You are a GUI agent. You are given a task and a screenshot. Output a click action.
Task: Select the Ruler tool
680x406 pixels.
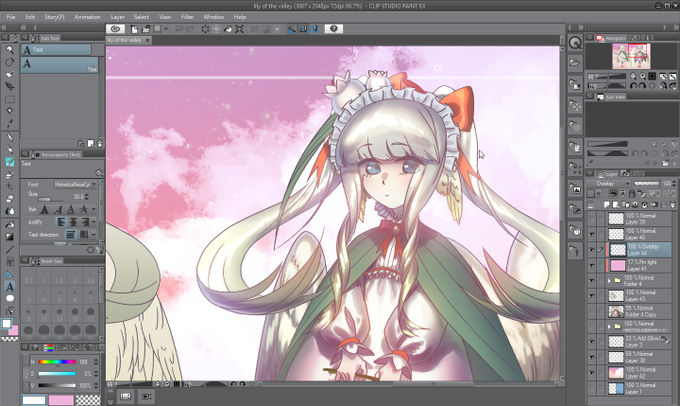[x=10, y=274]
